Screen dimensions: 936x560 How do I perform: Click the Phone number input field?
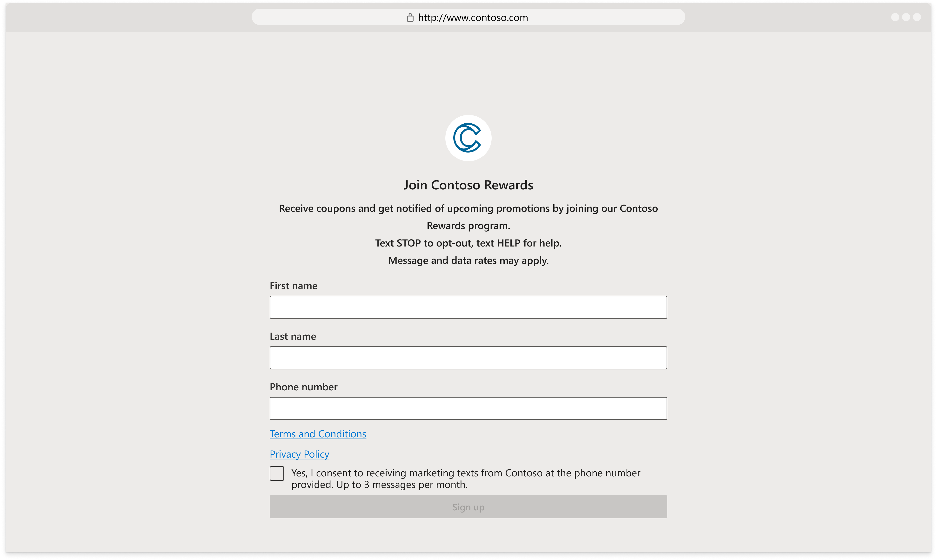[468, 408]
